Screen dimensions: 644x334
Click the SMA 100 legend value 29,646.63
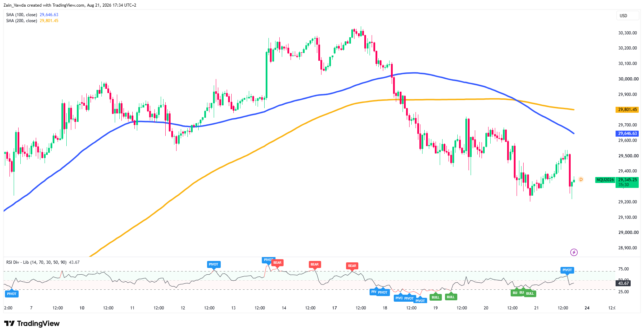click(49, 15)
